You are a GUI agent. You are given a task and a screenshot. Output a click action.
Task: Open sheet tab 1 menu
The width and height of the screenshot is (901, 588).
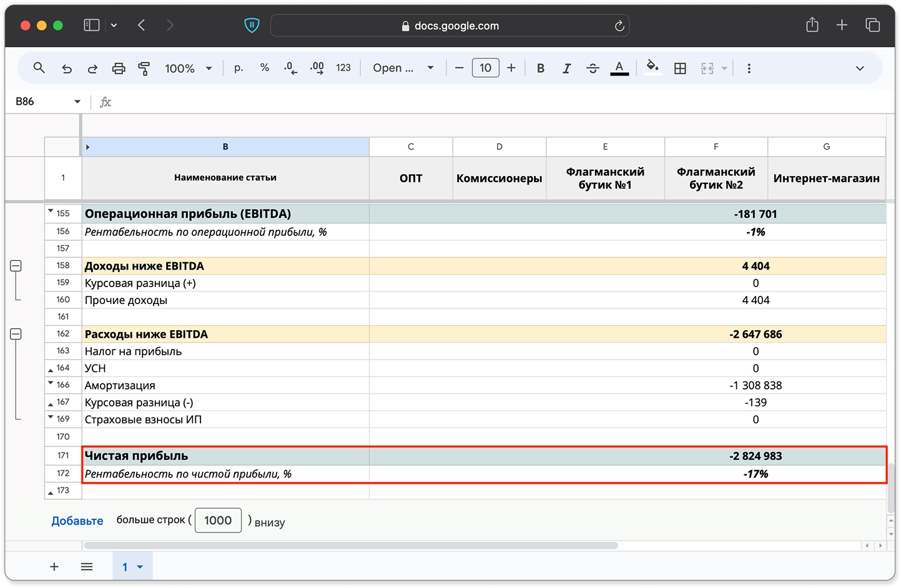click(140, 567)
